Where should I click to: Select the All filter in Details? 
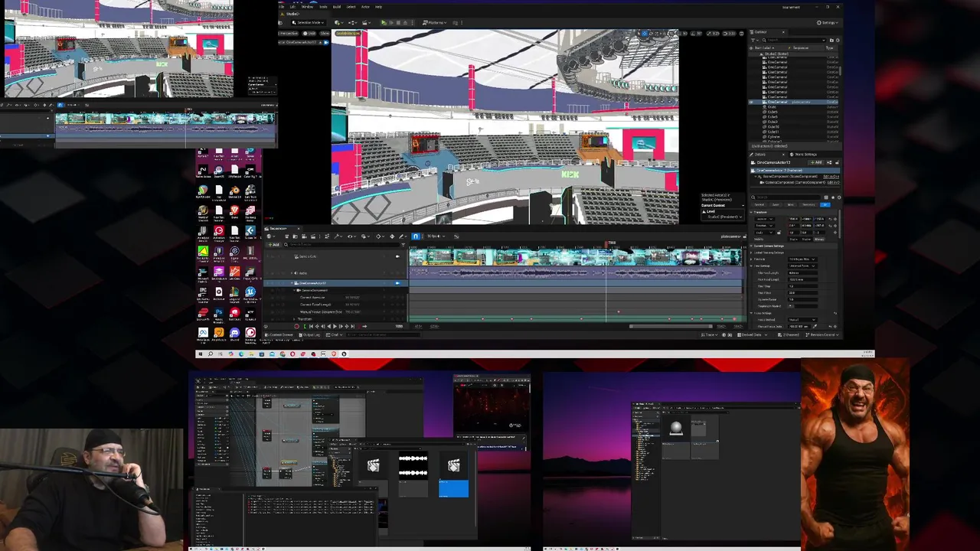click(x=825, y=205)
